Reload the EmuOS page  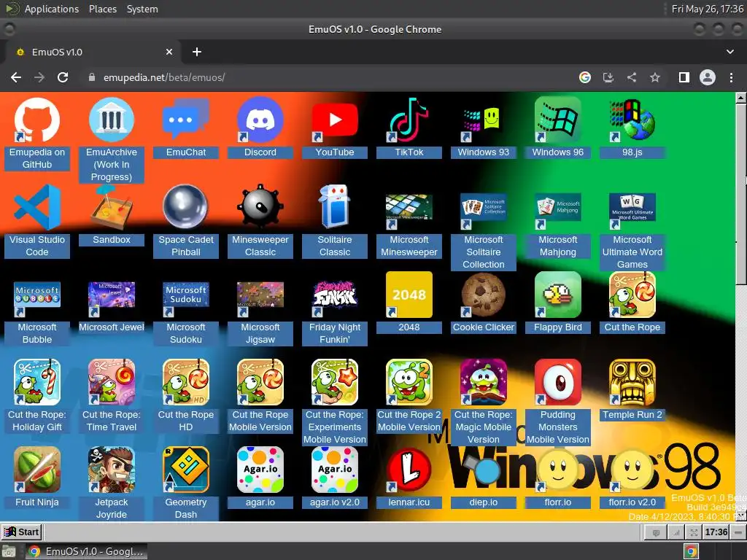(63, 77)
